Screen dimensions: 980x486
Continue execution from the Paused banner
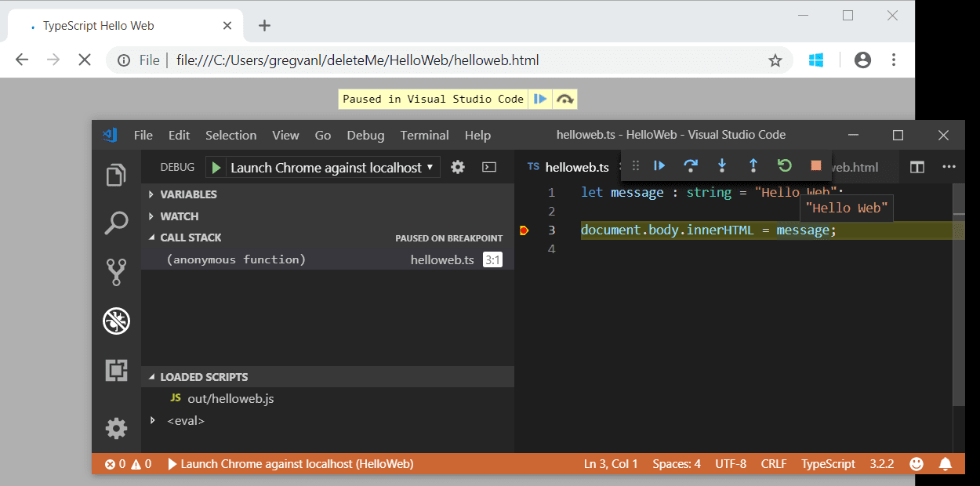click(540, 99)
